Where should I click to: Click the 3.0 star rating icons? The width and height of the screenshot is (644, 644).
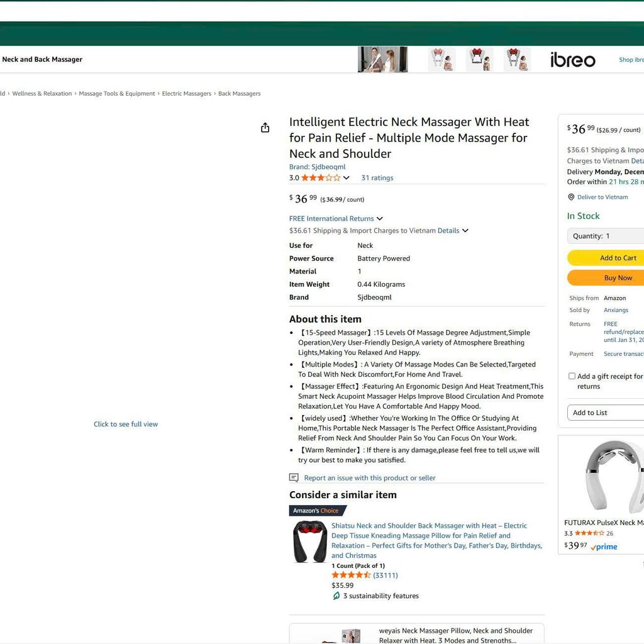pyautogui.click(x=321, y=178)
